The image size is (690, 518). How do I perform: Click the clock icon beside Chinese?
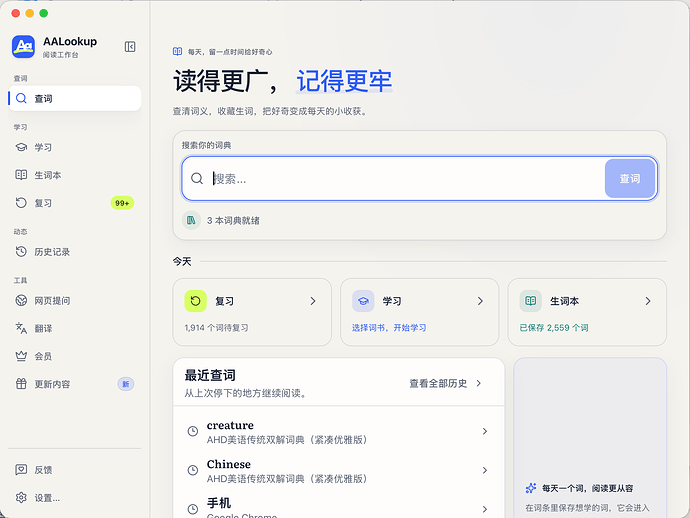click(x=193, y=470)
